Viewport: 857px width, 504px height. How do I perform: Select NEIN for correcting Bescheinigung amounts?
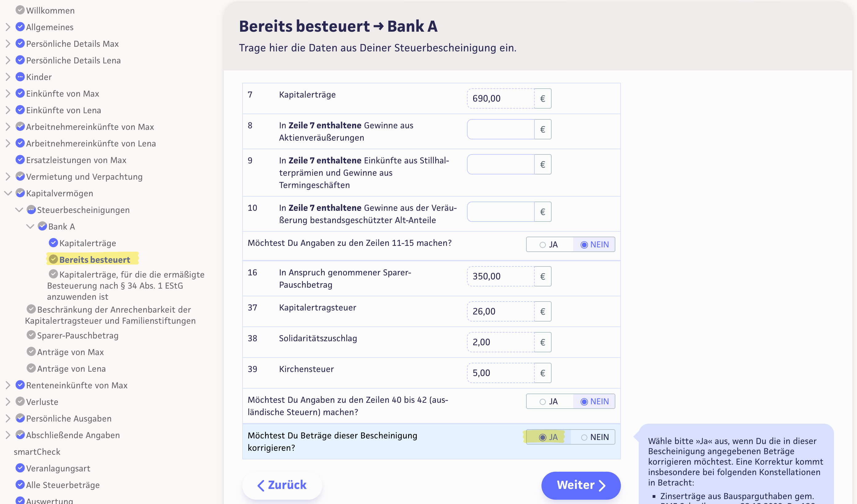(594, 437)
